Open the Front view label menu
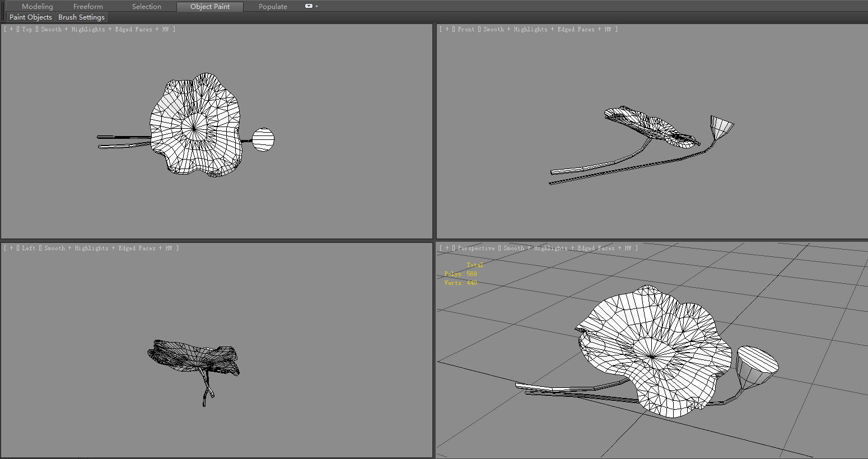 (466, 29)
